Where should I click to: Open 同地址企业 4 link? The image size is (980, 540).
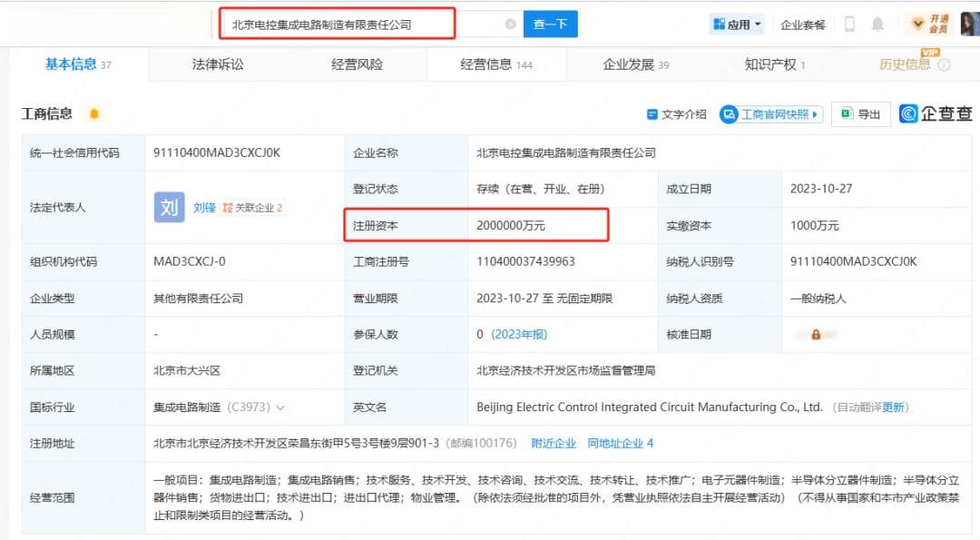tap(620, 443)
